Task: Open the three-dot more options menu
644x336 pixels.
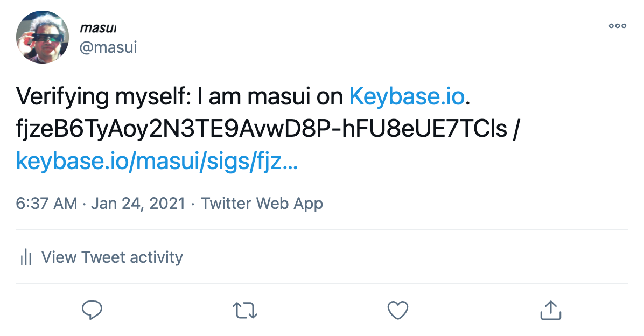Action: 617,25
